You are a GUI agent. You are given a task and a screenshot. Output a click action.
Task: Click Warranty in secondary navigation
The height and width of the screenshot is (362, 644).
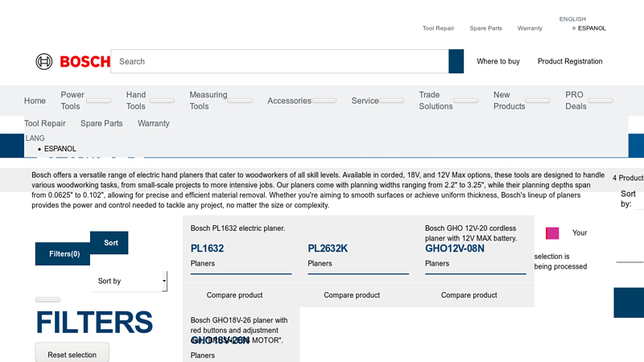coord(154,124)
